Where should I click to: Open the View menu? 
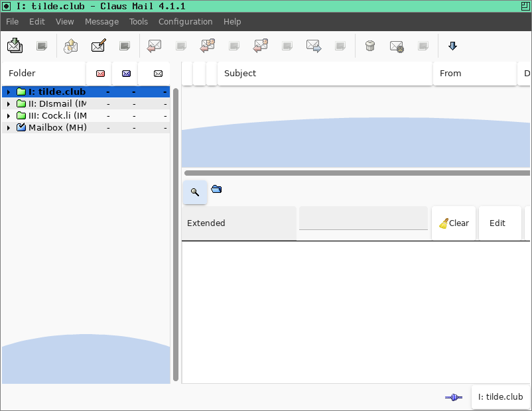[x=65, y=22]
